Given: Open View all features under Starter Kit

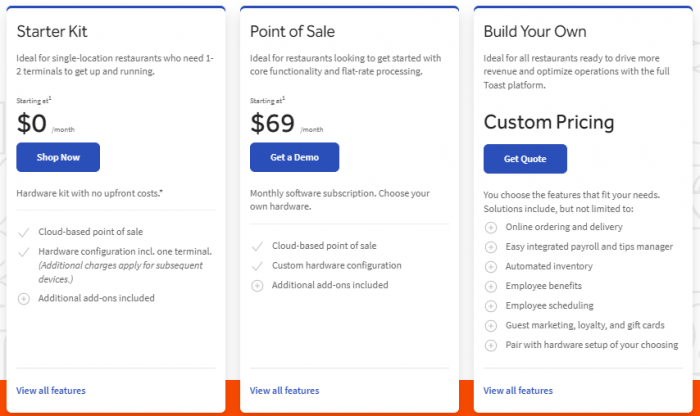Looking at the screenshot, I should point(51,391).
